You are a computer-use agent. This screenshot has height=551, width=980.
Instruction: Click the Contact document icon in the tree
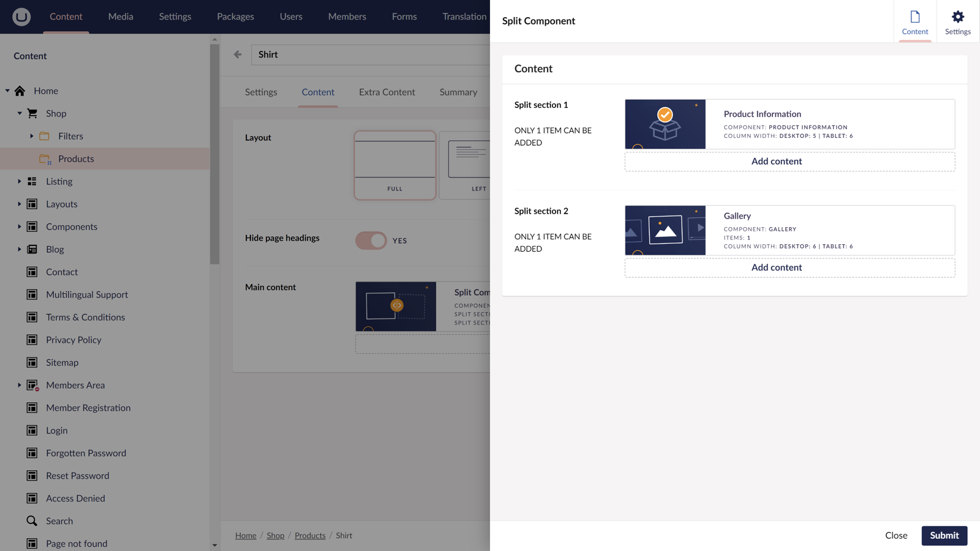click(x=32, y=272)
